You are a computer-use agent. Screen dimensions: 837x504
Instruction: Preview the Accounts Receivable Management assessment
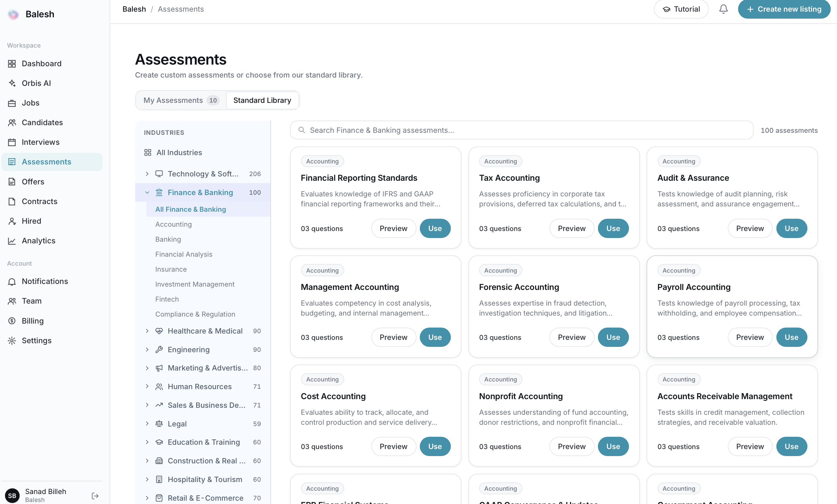[750, 447]
